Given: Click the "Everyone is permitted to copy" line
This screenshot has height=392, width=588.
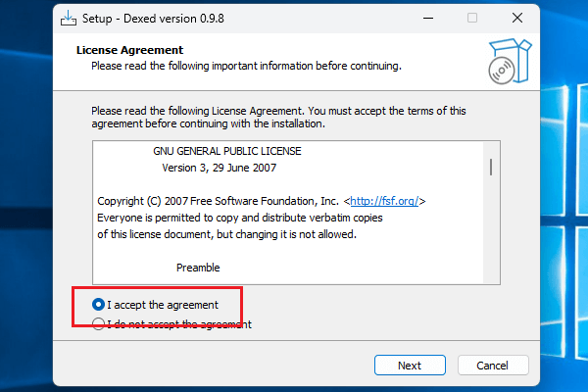Looking at the screenshot, I should (240, 218).
